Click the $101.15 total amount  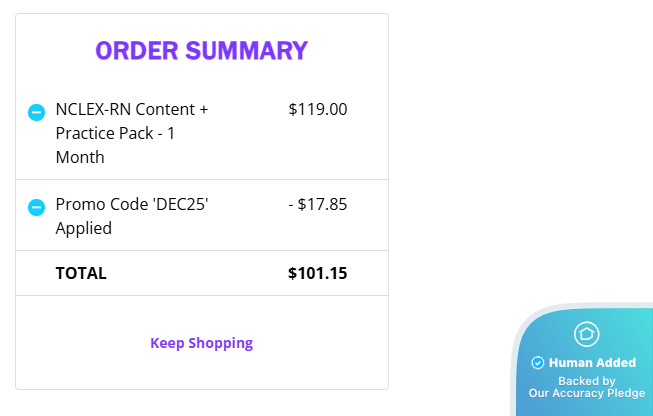317,273
